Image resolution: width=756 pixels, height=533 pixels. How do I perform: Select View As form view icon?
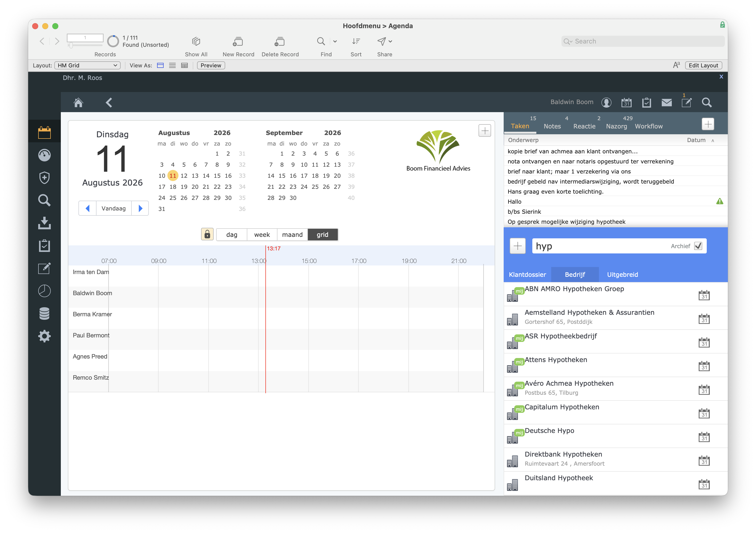click(x=160, y=65)
